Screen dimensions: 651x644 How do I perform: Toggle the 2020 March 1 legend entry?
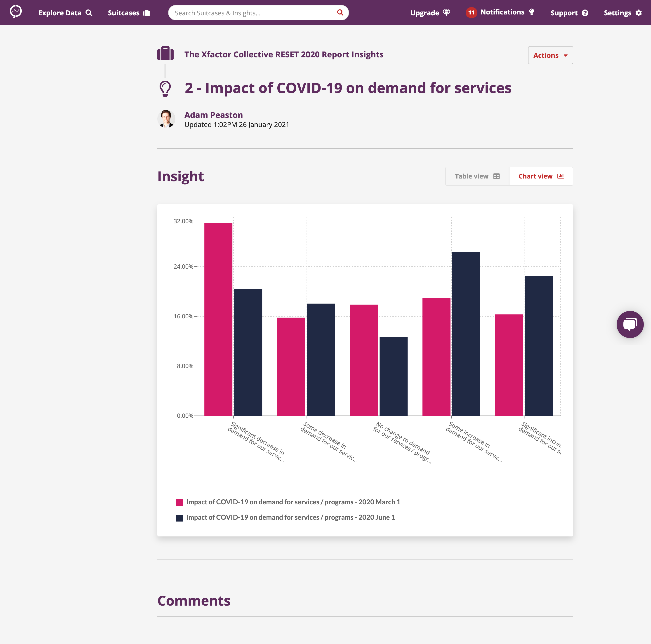point(293,501)
